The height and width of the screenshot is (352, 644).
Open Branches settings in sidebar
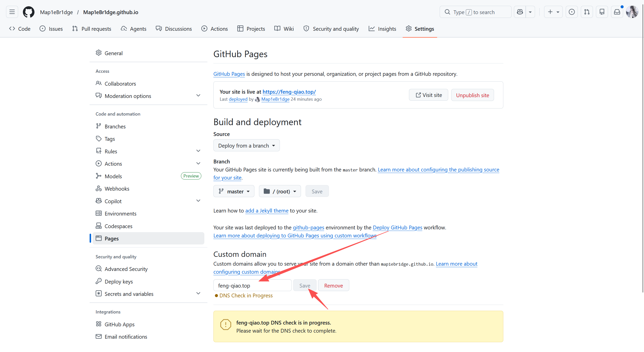click(148, 126)
